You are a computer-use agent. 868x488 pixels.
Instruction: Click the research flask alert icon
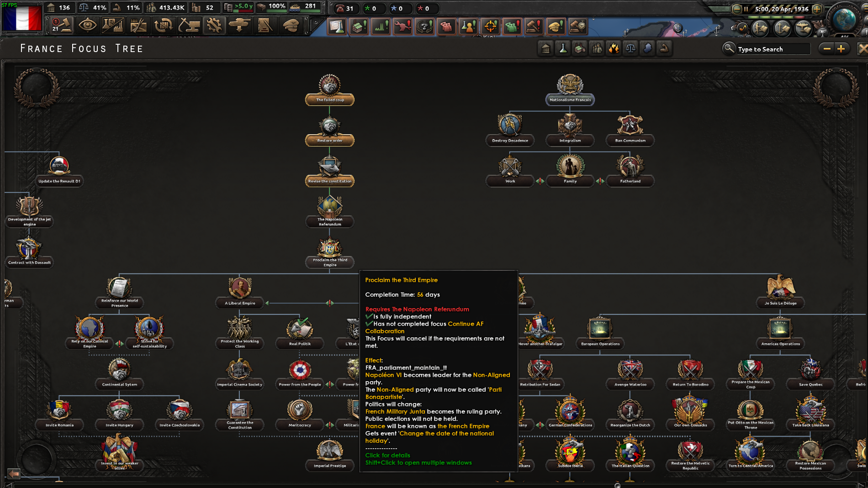(x=337, y=26)
